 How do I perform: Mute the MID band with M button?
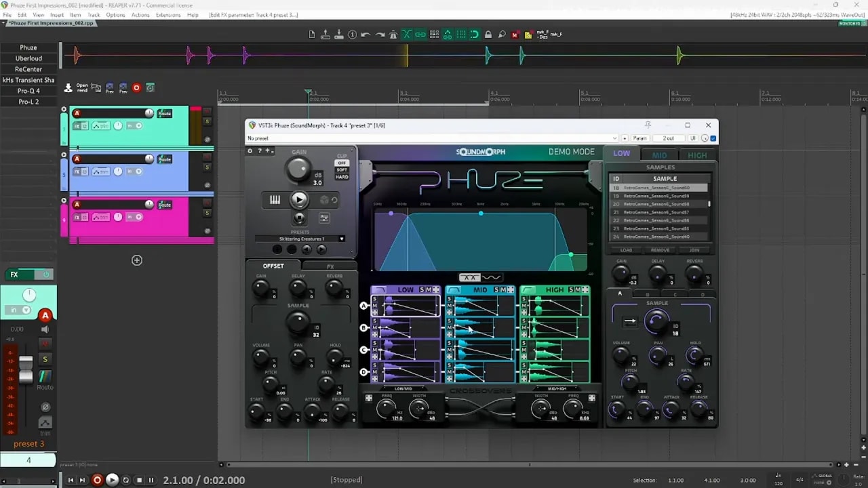(503, 290)
